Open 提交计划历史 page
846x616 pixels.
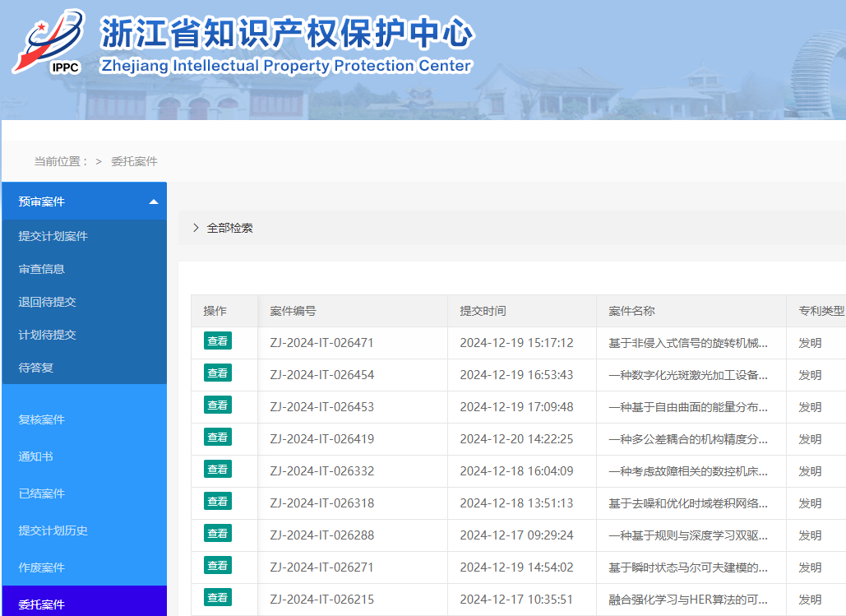point(53,530)
